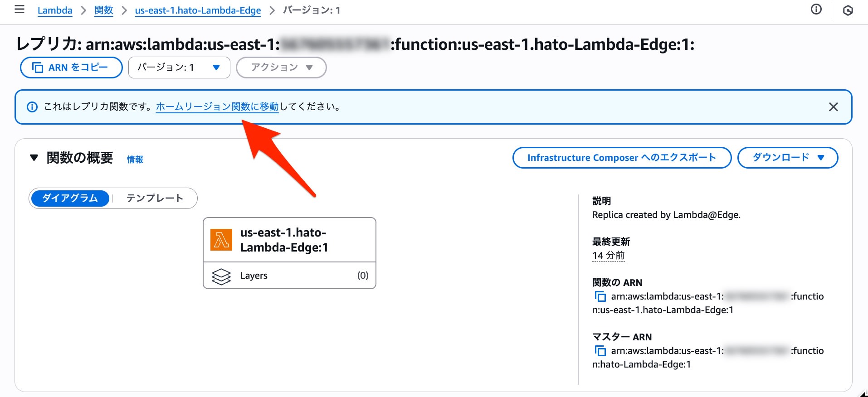Viewport: 868px width, 397px height.
Task: Click the Layers (0) row
Action: 289,276
